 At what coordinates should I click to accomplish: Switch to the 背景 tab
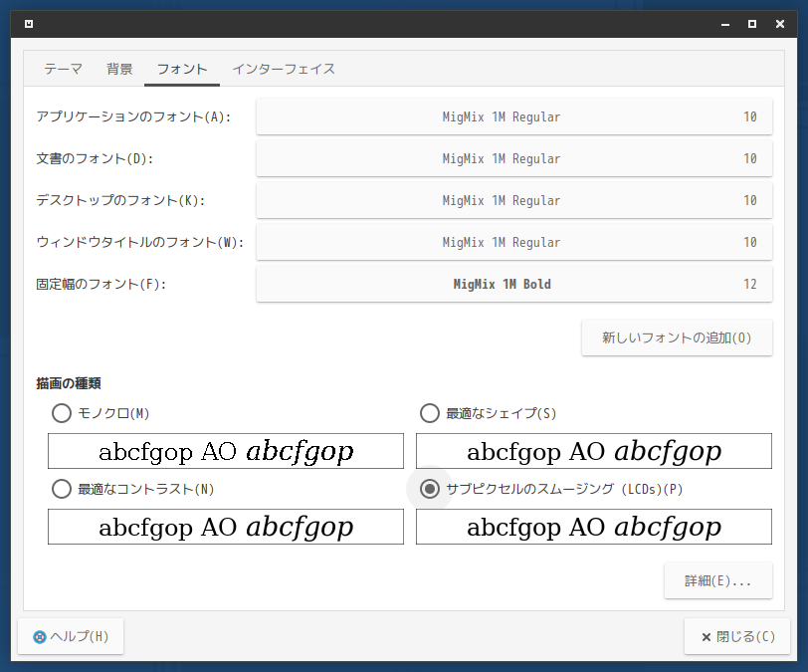pos(119,69)
